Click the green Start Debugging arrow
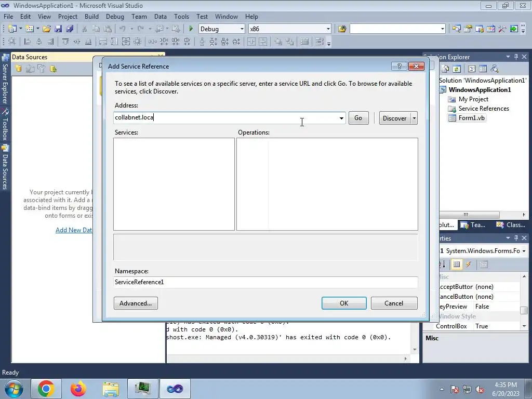The width and height of the screenshot is (532, 399). pos(191,29)
